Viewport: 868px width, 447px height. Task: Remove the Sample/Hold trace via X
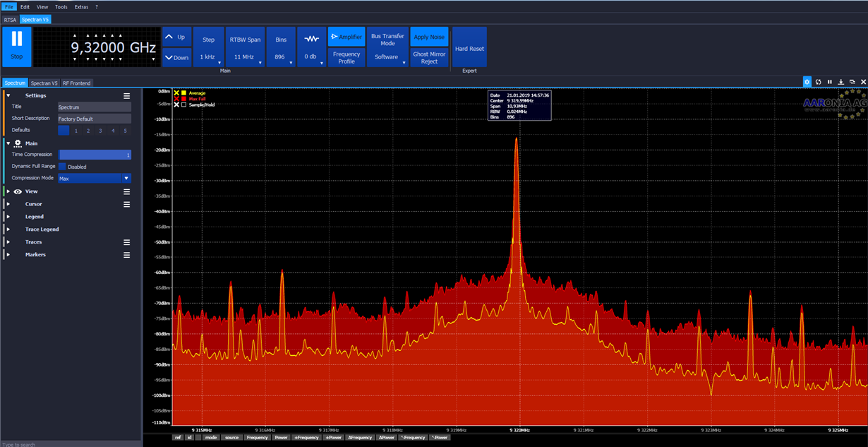pyautogui.click(x=176, y=105)
